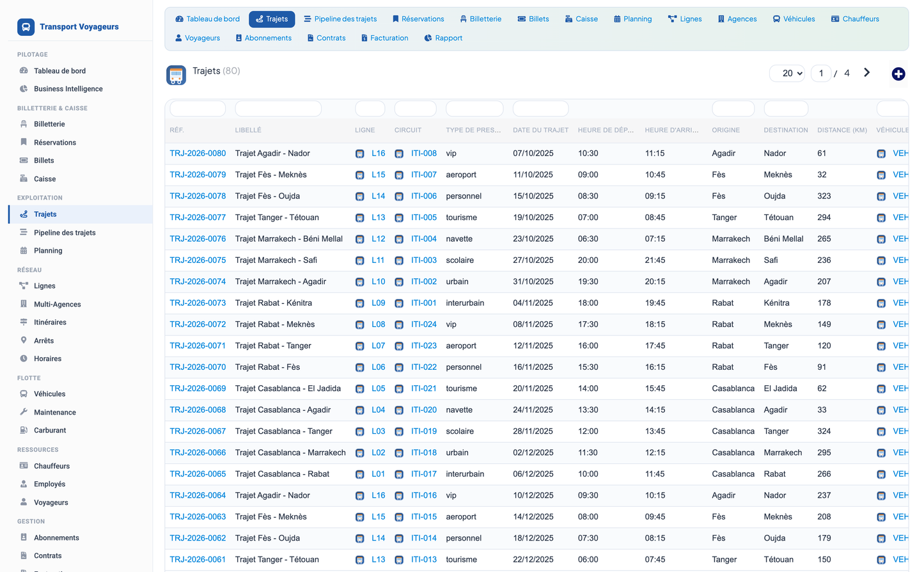Click the Maintenance wrench icon in sidebar
This screenshot has height=572, width=924.
pos(24,412)
